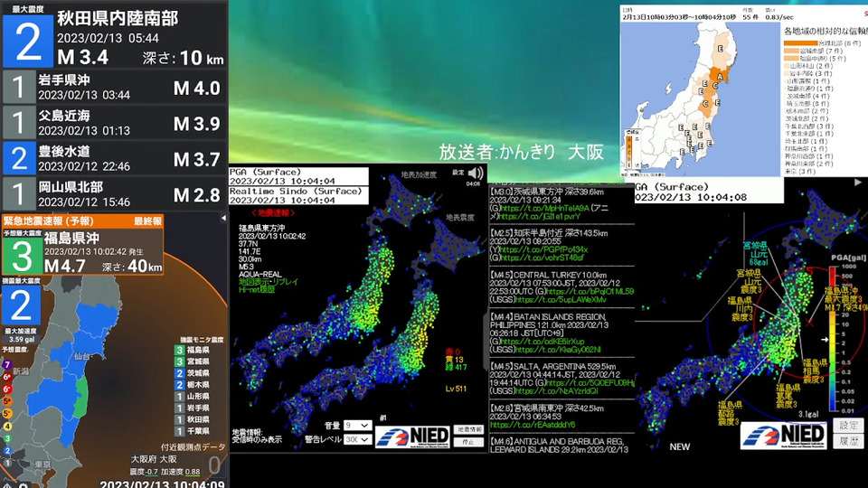Screen dimensions: 868x488
Task: Click the NEW label under right monitor
Action: point(680,446)
